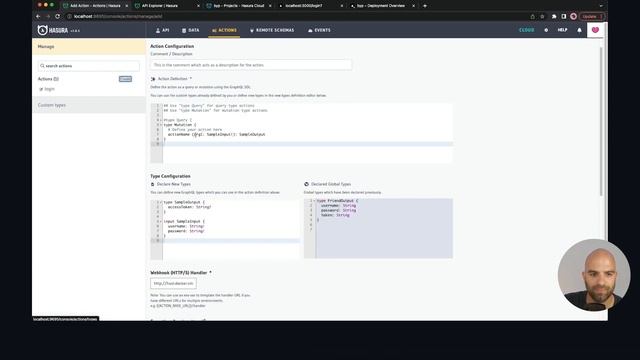The image size is (640, 360).
Task: Focus the search actions field
Action: click(x=89, y=66)
